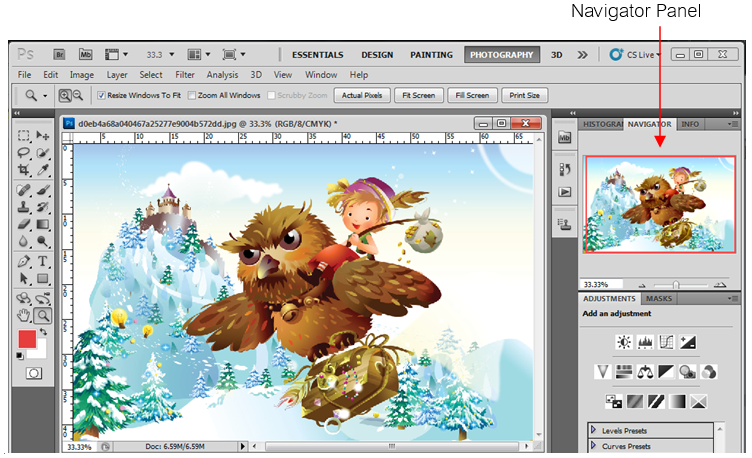752x458 pixels.
Task: Open the Filter menu
Action: tap(185, 75)
